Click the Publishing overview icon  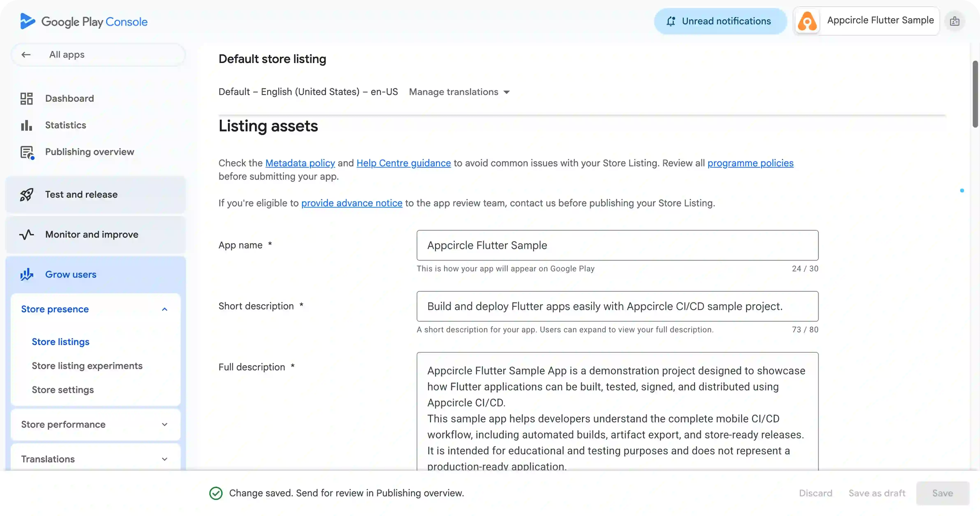(27, 152)
